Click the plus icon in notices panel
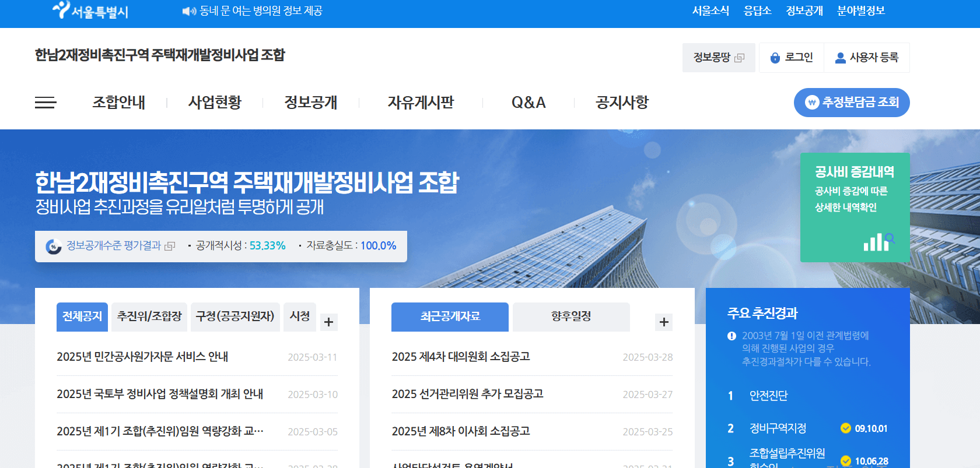 [x=329, y=322]
